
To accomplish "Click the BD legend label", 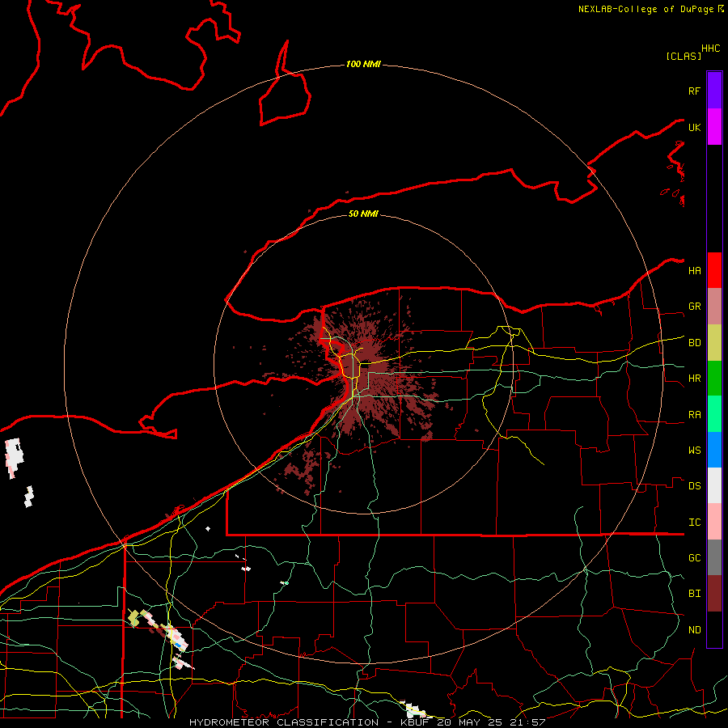I will (694, 343).
